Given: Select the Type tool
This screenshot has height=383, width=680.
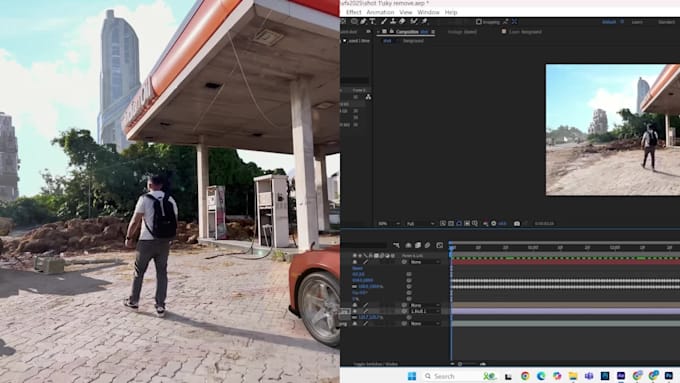Looking at the screenshot, I should (x=372, y=21).
